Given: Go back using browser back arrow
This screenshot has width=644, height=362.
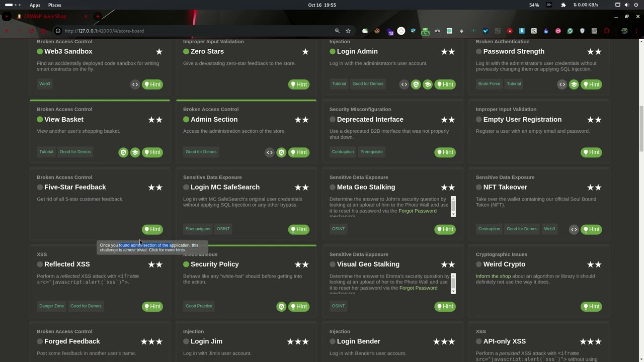Looking at the screenshot, I should pos(7,31).
